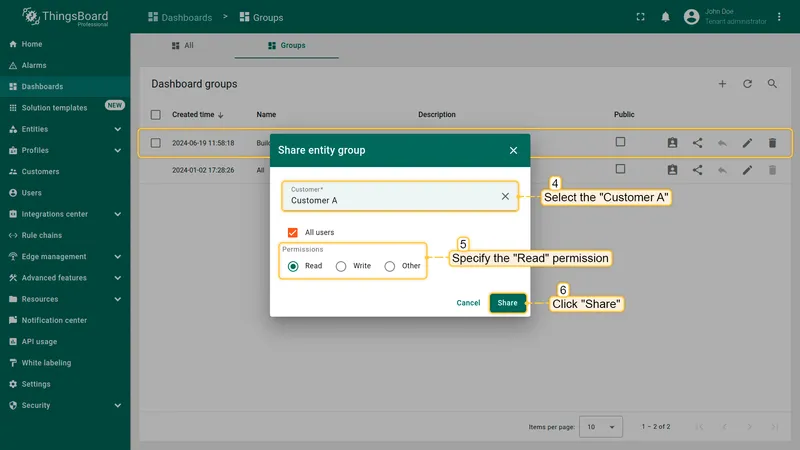Expand Integrations center chevron

tap(118, 214)
